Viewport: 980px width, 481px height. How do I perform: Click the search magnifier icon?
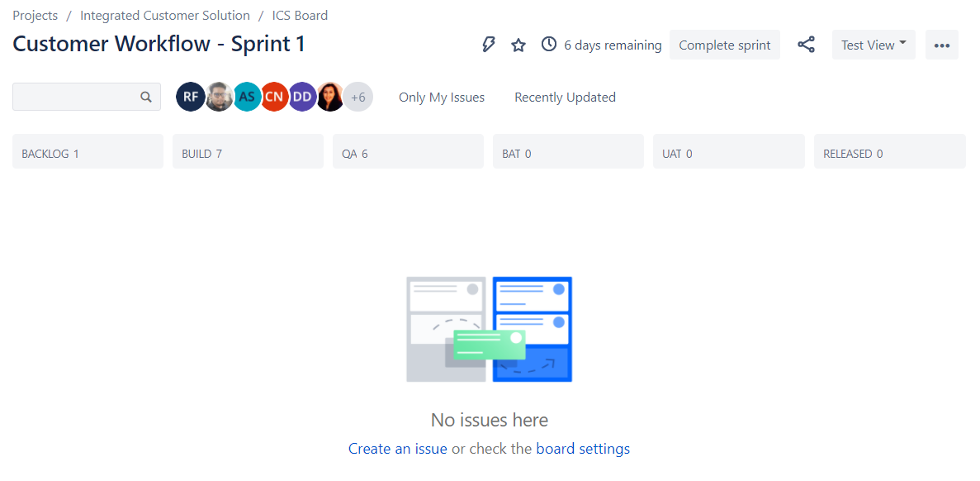(x=145, y=97)
